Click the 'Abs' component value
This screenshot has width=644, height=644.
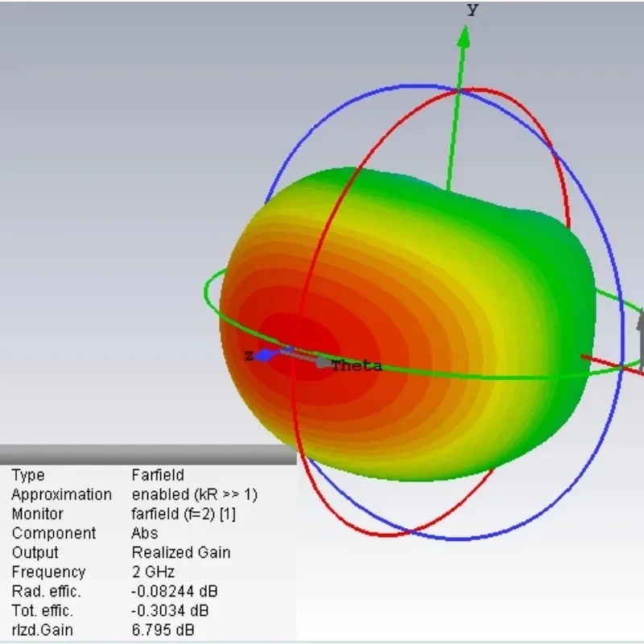tap(145, 533)
